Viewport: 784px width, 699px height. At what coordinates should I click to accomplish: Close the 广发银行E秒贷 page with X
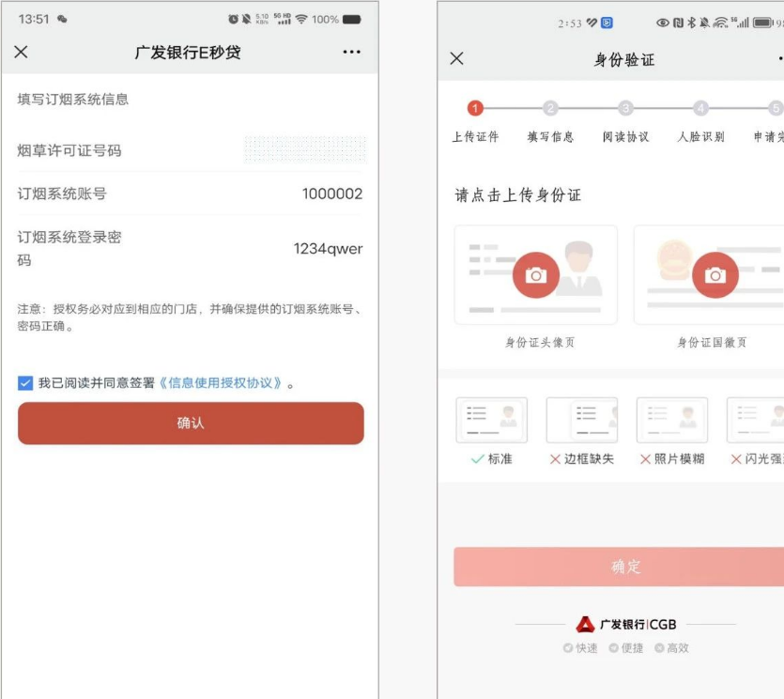tap(21, 53)
